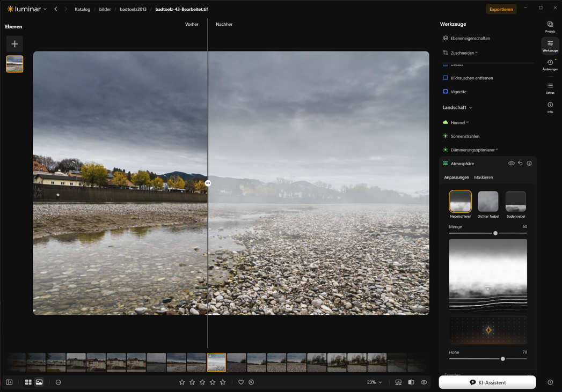Reject photo with the X circle icon
562x392 pixels.
251,382
